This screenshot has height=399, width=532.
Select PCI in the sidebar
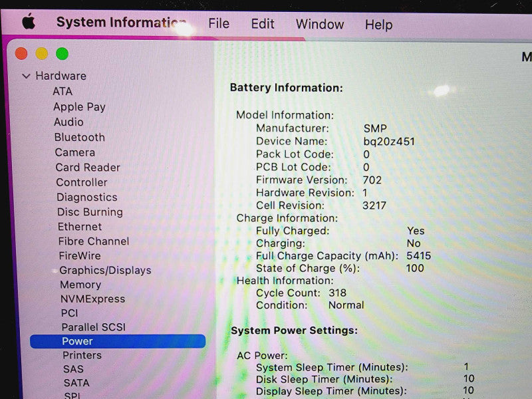pyautogui.click(x=70, y=313)
